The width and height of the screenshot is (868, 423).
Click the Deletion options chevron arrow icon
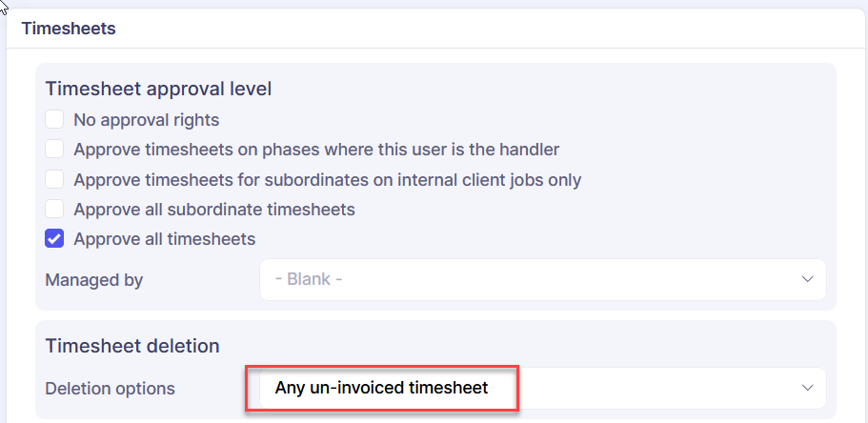pyautogui.click(x=807, y=388)
